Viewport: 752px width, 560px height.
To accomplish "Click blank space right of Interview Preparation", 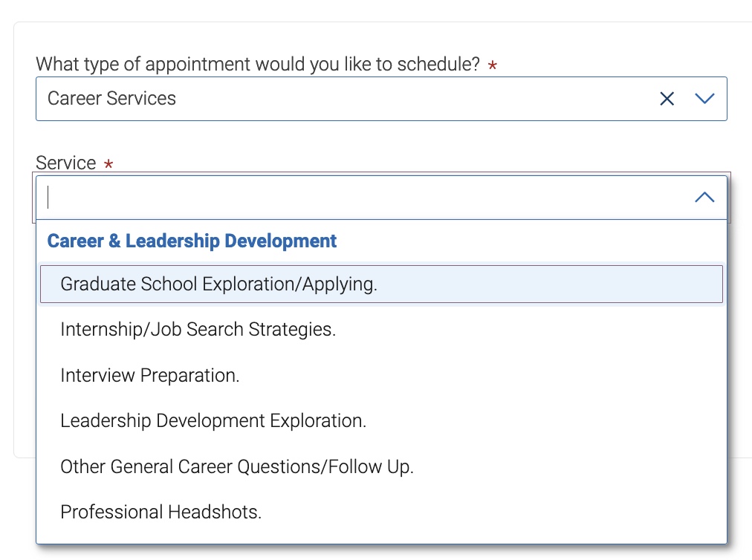I will click(x=479, y=375).
